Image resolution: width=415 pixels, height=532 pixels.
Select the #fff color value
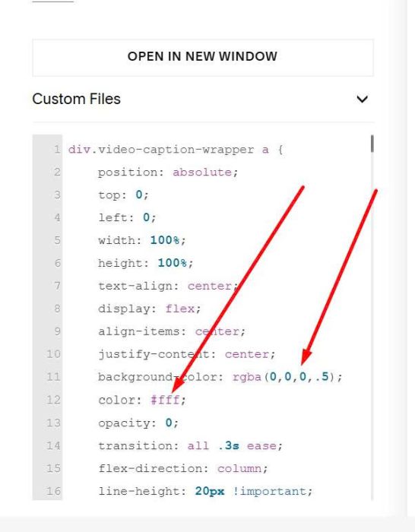pos(165,400)
